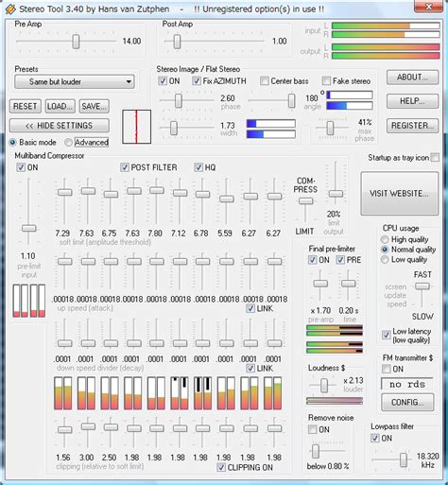Click the LOAD... button
The height and width of the screenshot is (485, 448).
[x=60, y=107]
